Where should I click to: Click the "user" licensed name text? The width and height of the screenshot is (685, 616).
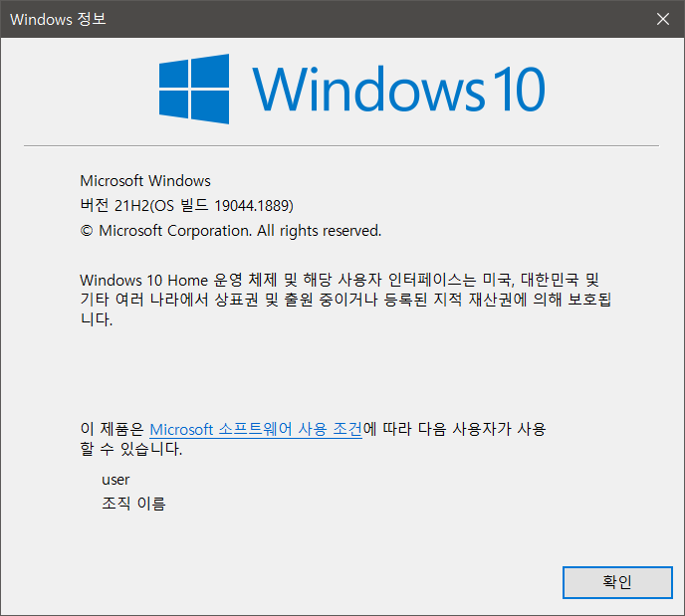pos(115,480)
